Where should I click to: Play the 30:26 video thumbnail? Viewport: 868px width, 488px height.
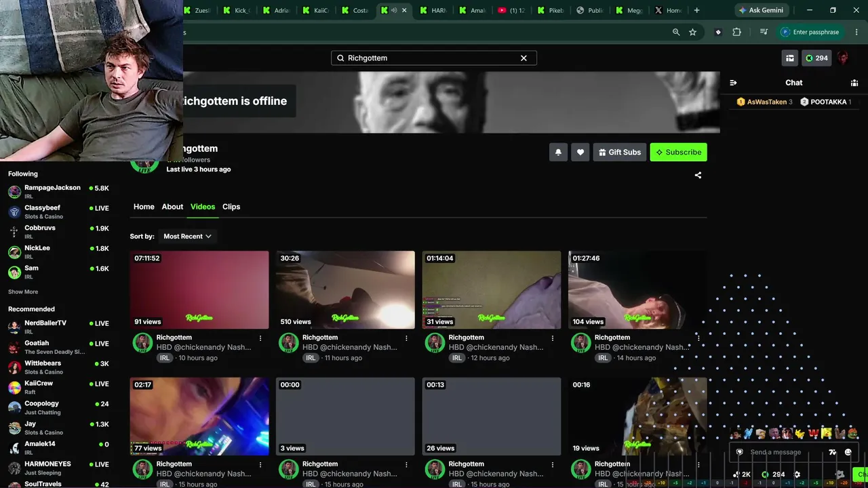(x=345, y=290)
